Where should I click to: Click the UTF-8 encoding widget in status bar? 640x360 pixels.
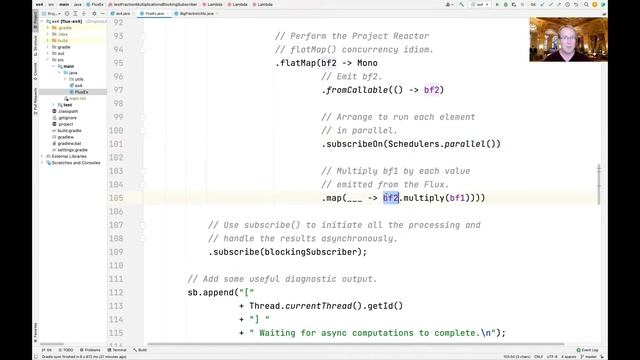click(552, 357)
